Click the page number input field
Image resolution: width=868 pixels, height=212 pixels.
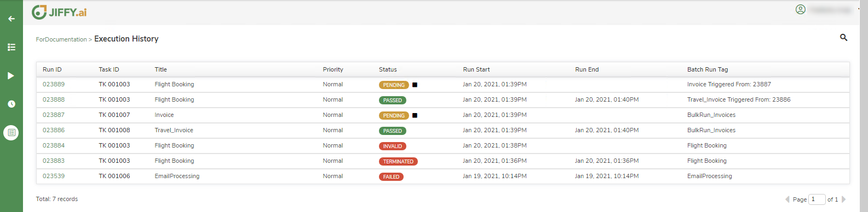pos(817,199)
